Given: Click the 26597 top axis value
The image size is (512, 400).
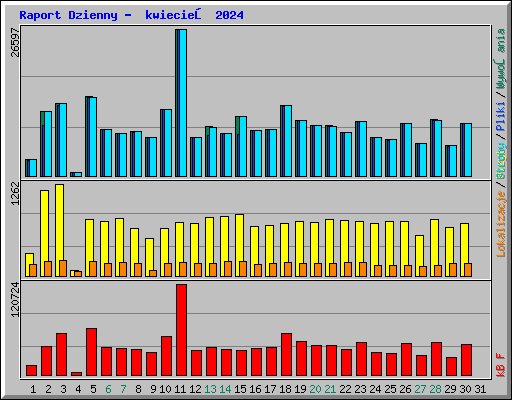Looking at the screenshot, I should (x=15, y=43).
